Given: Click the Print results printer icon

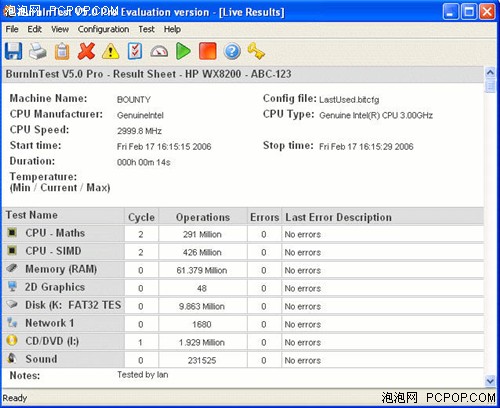Looking at the screenshot, I should [x=38, y=51].
